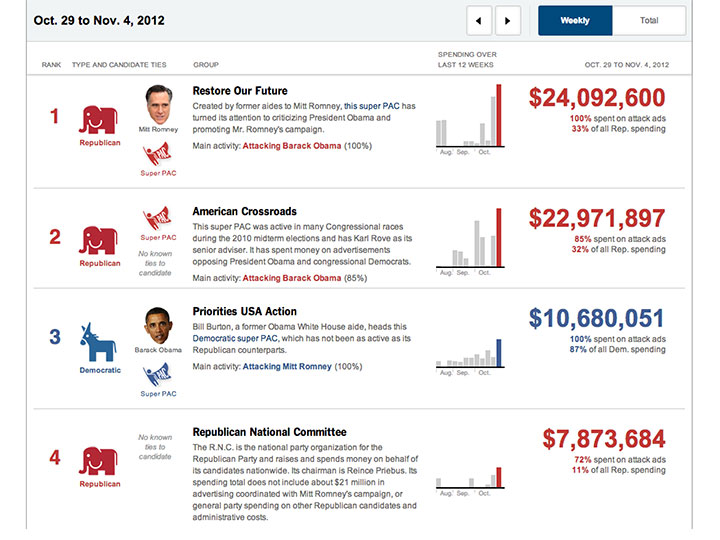This screenshot has width=720, height=540.
Task: Click 'Oct. 29 to Nov. 4, 2012' date heading
Action: 99,21
